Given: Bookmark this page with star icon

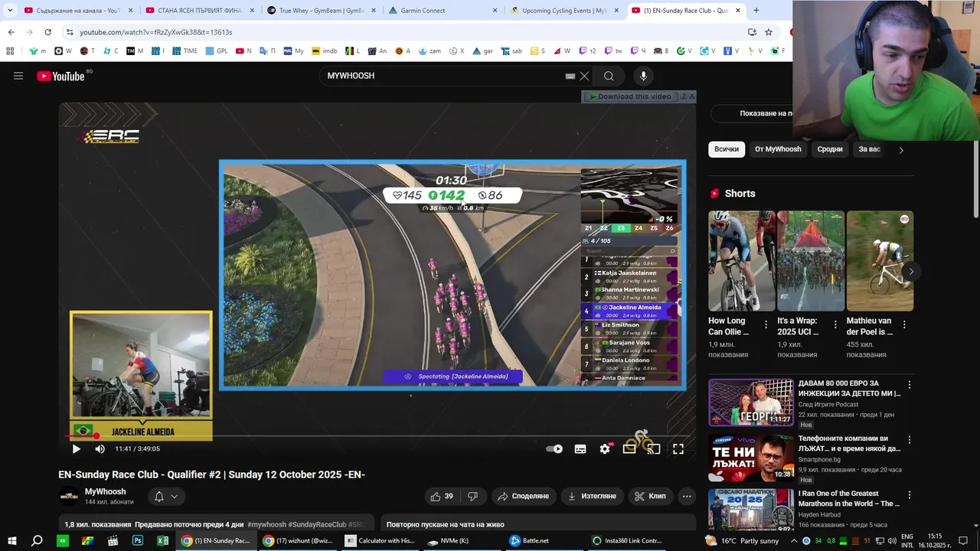Looking at the screenshot, I should coord(769,32).
